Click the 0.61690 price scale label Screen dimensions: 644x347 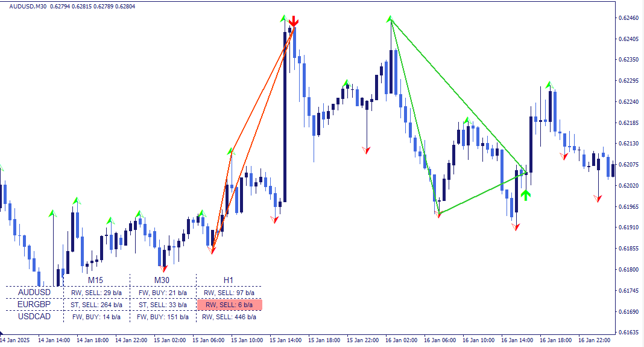tap(629, 311)
